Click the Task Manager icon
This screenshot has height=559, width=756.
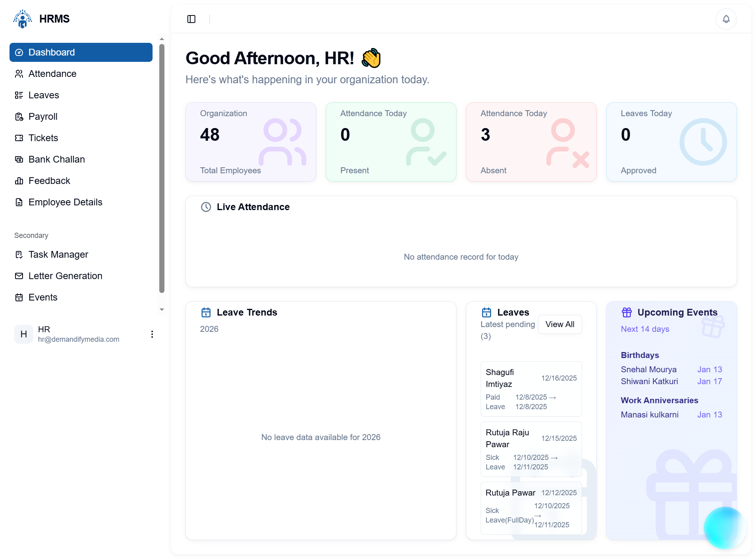(19, 255)
